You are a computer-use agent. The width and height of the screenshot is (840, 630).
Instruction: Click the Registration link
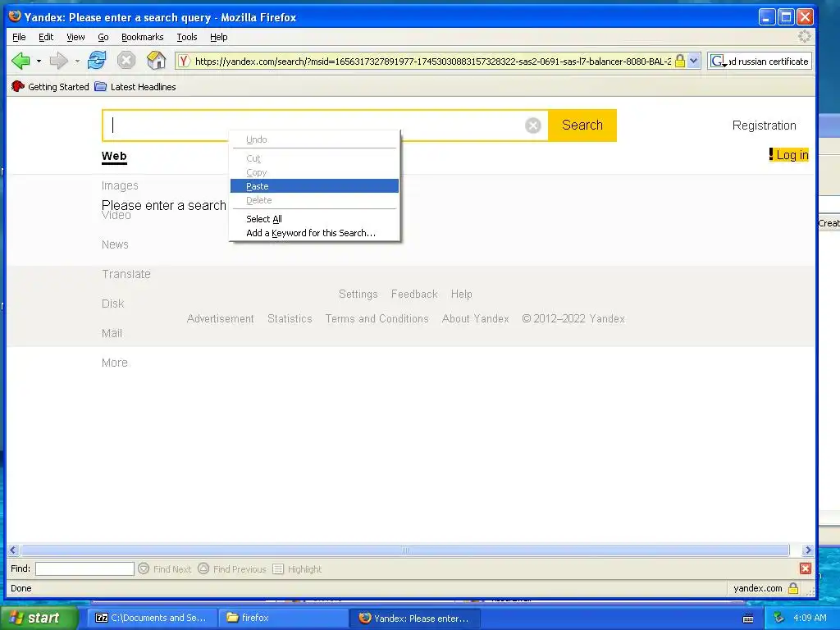[x=764, y=126]
